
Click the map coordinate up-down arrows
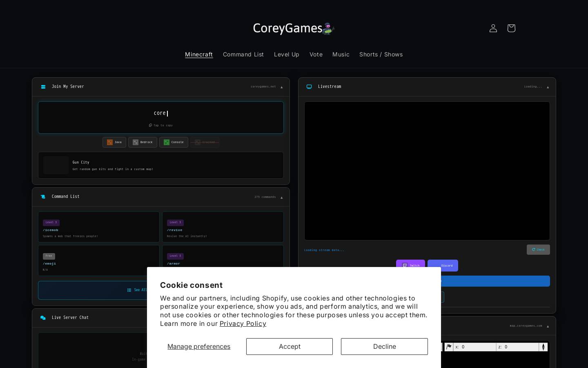click(x=543, y=347)
